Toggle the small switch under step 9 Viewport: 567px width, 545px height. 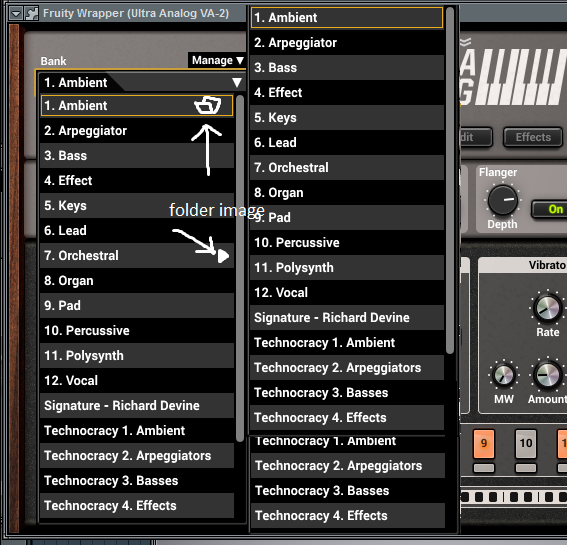(484, 468)
